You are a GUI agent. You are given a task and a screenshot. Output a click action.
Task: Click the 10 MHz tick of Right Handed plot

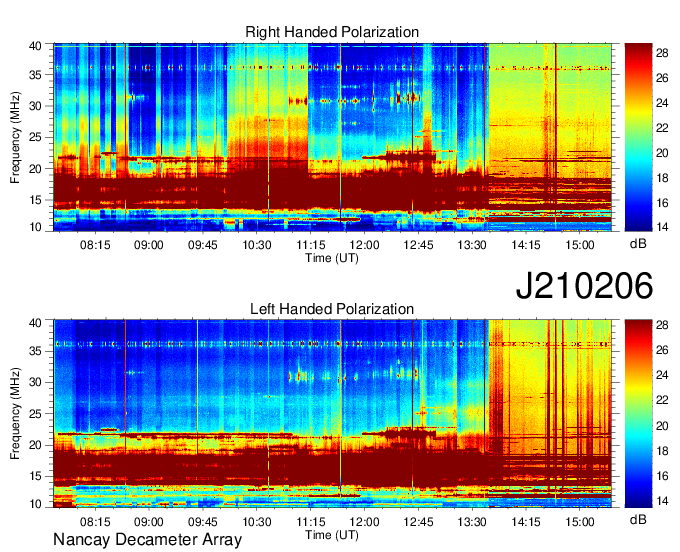coord(36,227)
